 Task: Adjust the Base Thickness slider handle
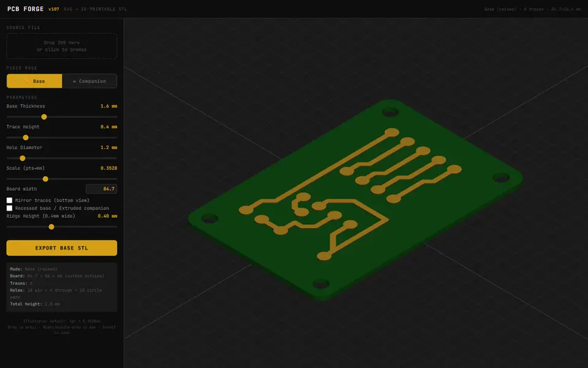click(44, 117)
